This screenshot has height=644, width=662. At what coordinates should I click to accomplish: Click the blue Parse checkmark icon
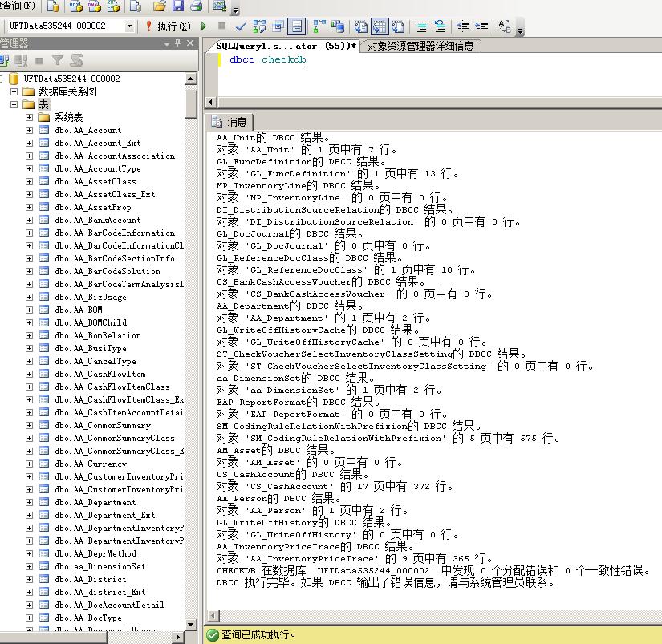point(241,26)
